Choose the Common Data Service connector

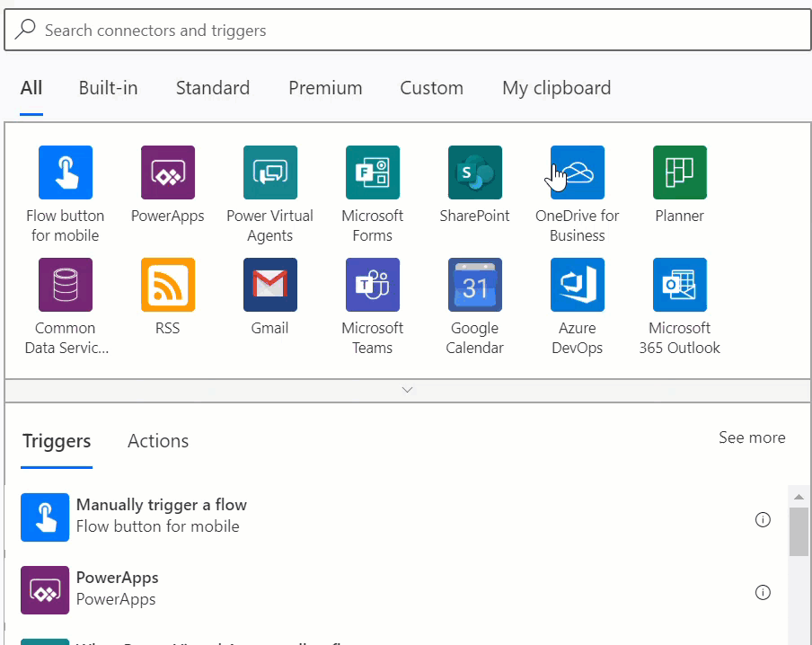(x=66, y=285)
